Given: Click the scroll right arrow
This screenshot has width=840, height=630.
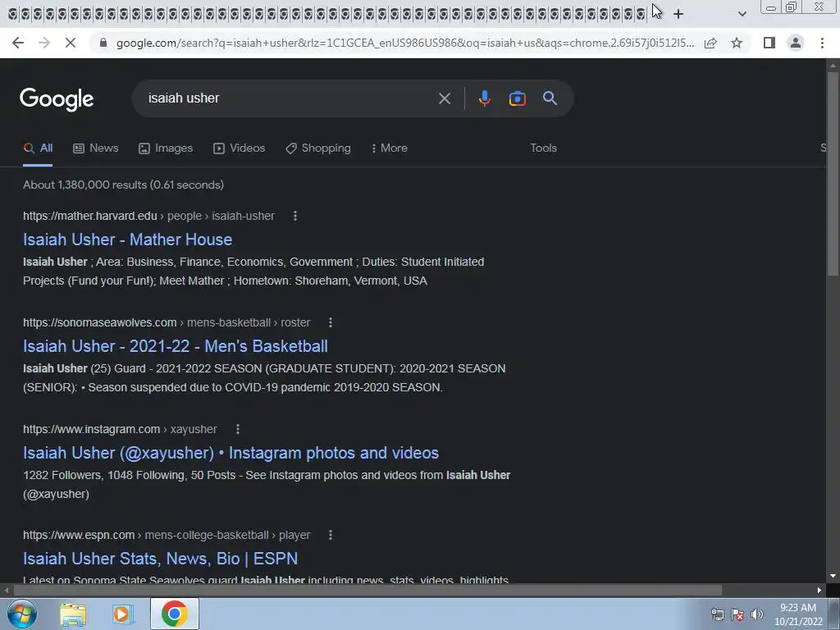Looking at the screenshot, I should pos(819,591).
